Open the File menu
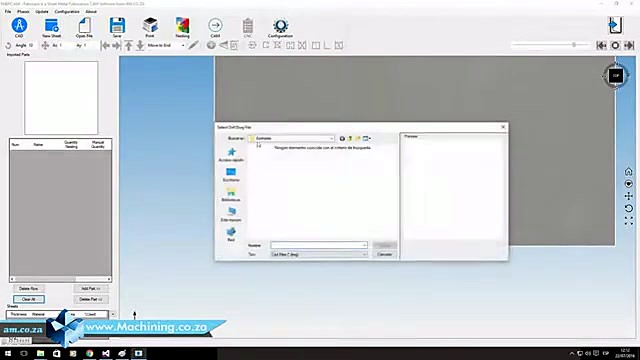The width and height of the screenshot is (640, 360). pos(8,11)
